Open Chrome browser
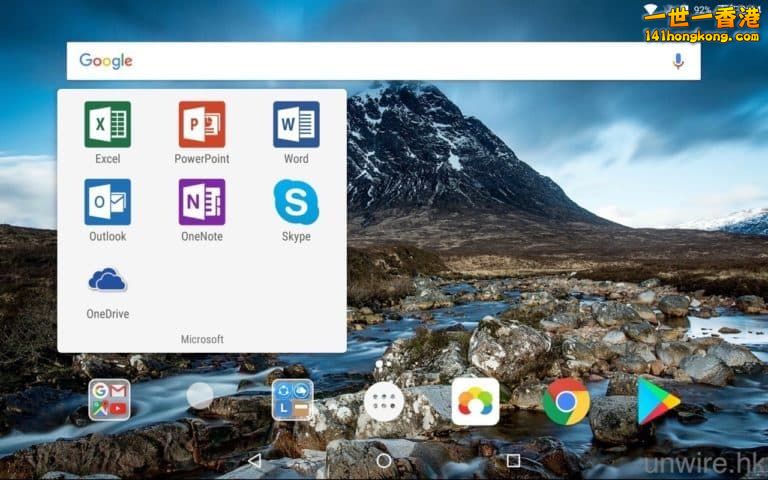This screenshot has width=768, height=480. point(566,402)
